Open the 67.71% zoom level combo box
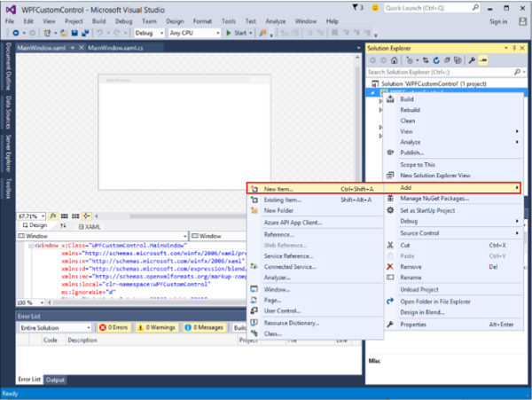Image resolution: width=532 pixels, height=400 pixels. 32,216
